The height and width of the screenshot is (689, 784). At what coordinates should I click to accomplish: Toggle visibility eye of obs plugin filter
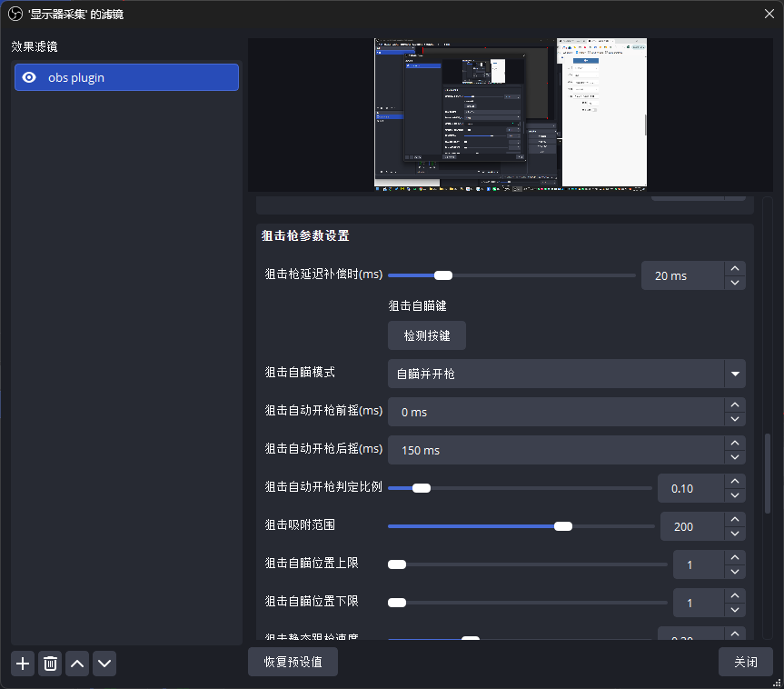click(29, 77)
